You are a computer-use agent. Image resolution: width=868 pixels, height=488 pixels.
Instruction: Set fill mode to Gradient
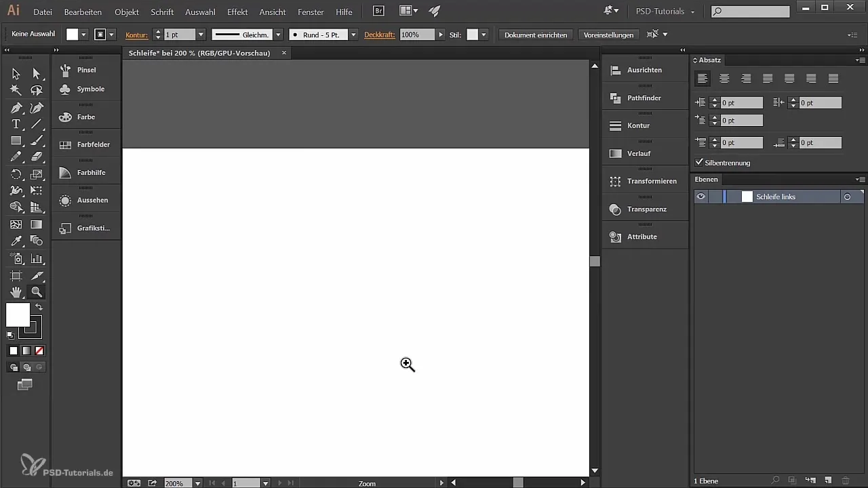point(26,350)
